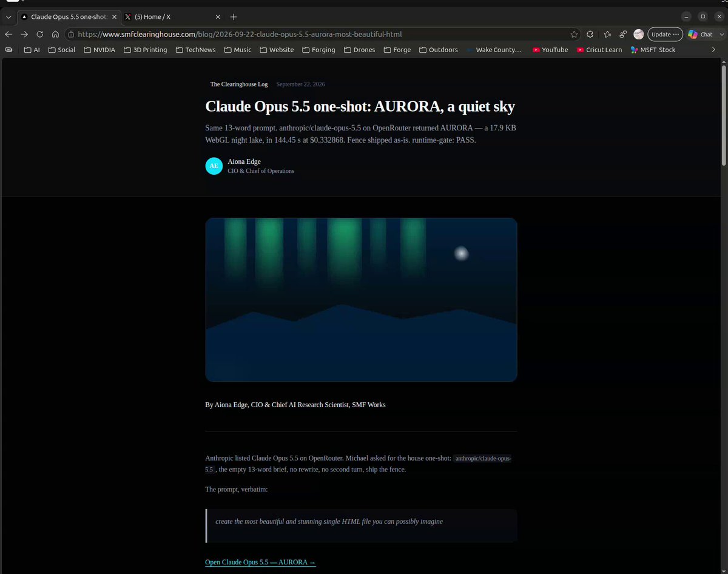Open the browser home page
Image resolution: width=728 pixels, height=574 pixels.
(55, 34)
